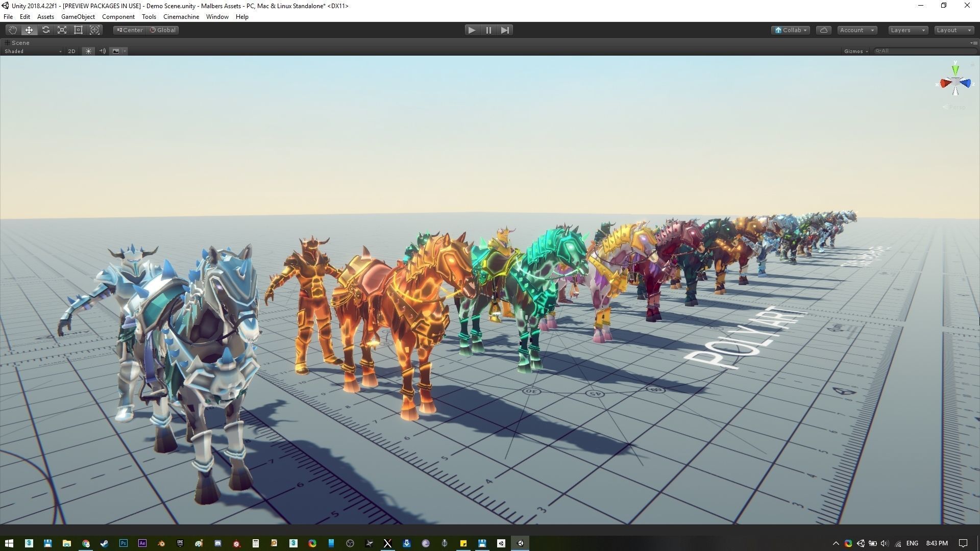This screenshot has height=551, width=980.
Task: Select the combined Transform tool
Action: pos(94,30)
